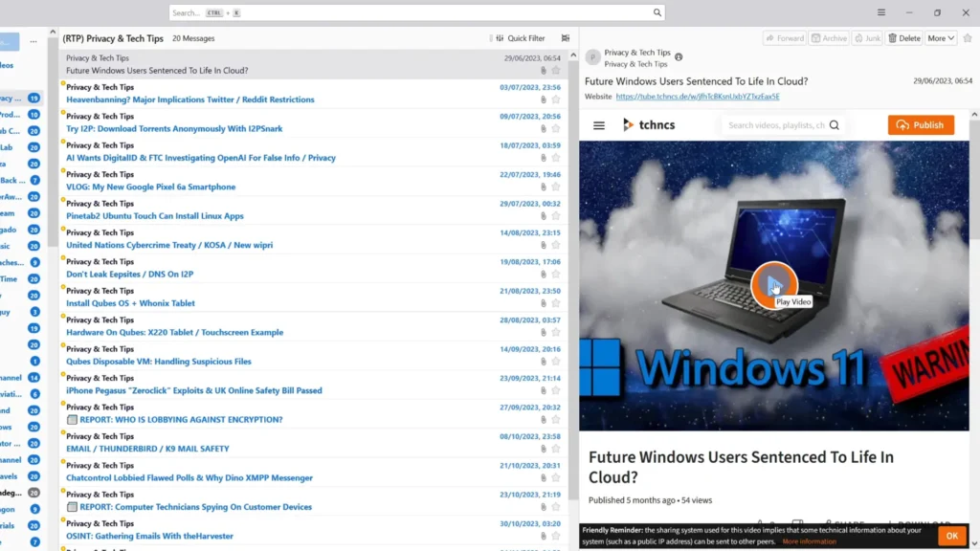980x551 pixels.
Task: Archive the current message
Action: (829, 38)
